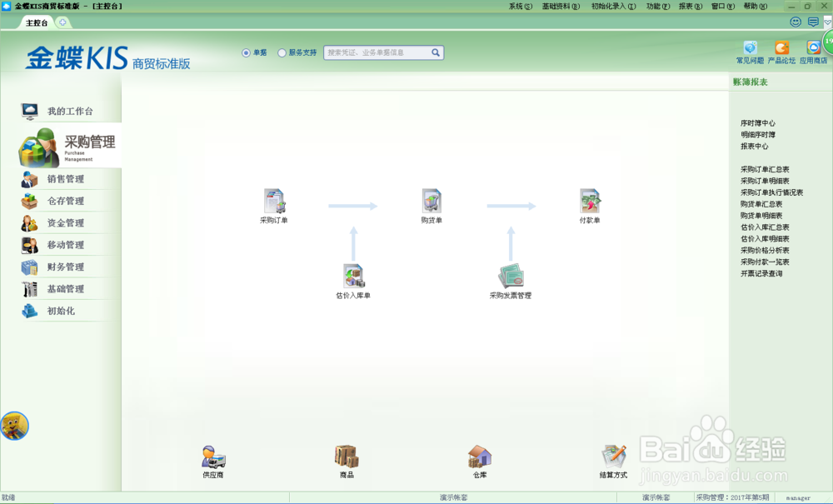Open the 采购订单 purchase order icon
Screen dimensions: 833x504
(x=274, y=202)
